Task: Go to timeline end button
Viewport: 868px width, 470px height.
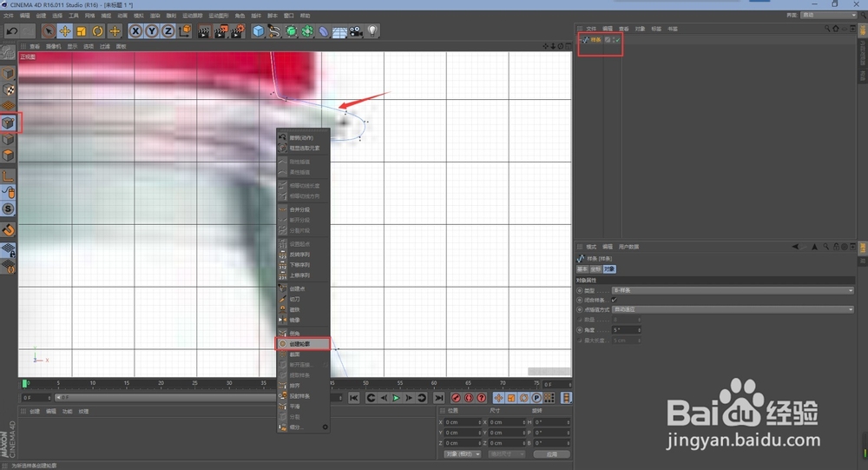Action: click(438, 398)
